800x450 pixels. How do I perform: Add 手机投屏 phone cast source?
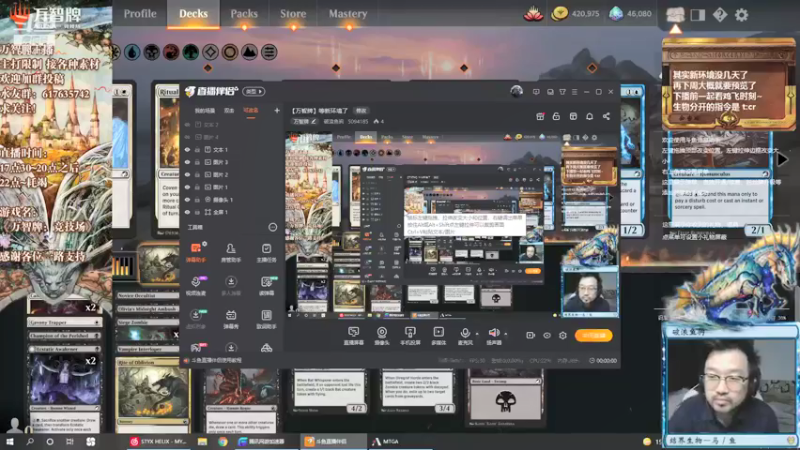[410, 336]
